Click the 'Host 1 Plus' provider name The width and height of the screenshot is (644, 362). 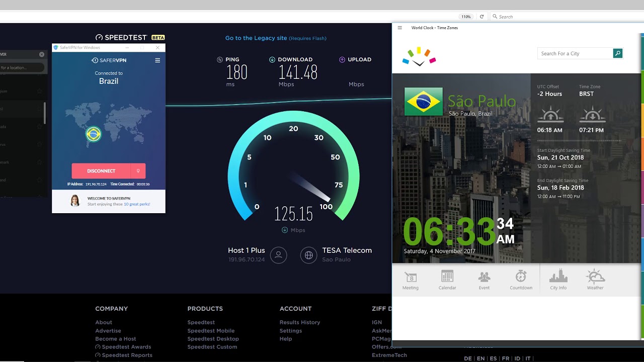click(x=247, y=250)
